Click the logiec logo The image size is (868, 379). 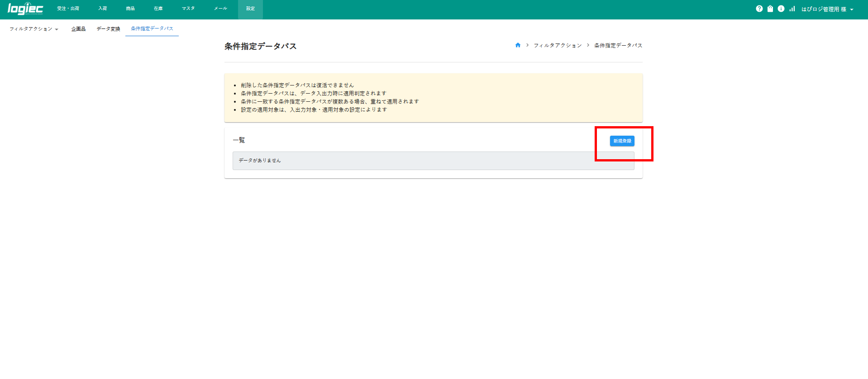pos(25,9)
